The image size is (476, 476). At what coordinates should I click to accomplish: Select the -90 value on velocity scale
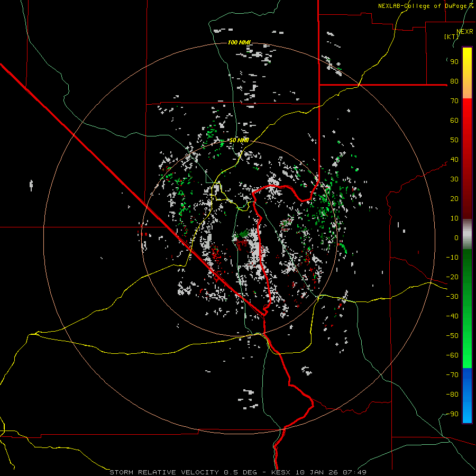(452, 414)
